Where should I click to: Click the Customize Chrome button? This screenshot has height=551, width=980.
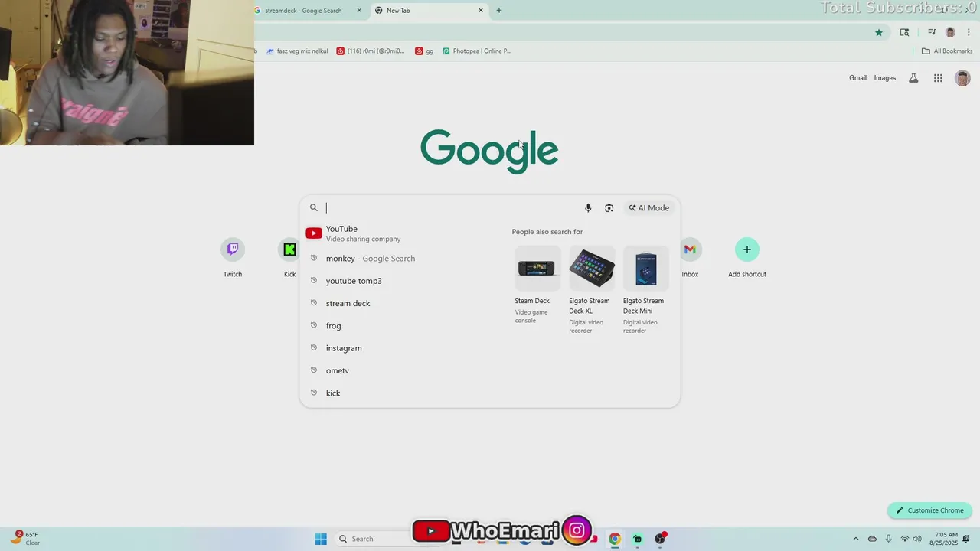(929, 510)
